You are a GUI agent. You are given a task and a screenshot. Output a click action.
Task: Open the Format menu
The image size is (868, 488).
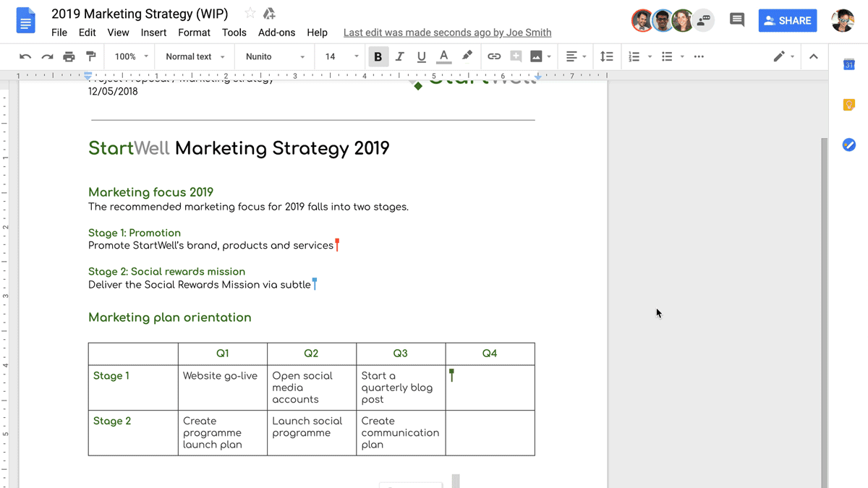tap(194, 32)
